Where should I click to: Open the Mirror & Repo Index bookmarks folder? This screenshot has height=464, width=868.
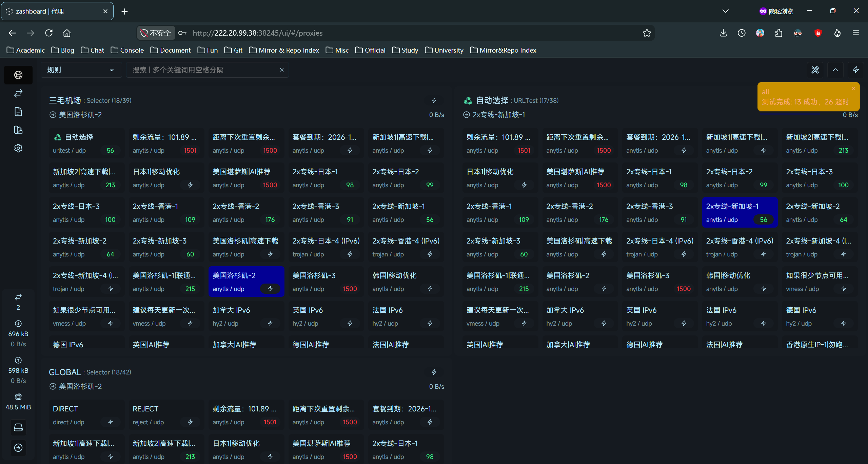click(x=284, y=50)
